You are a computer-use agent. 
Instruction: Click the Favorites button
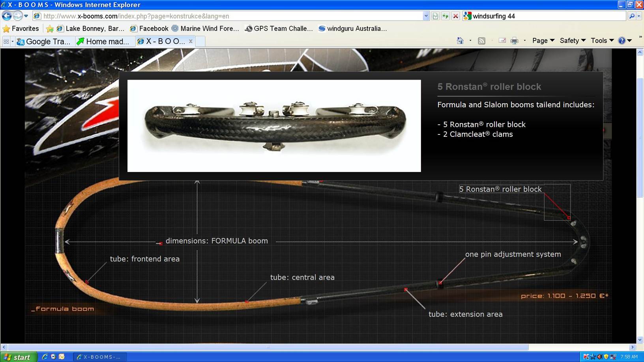point(21,28)
